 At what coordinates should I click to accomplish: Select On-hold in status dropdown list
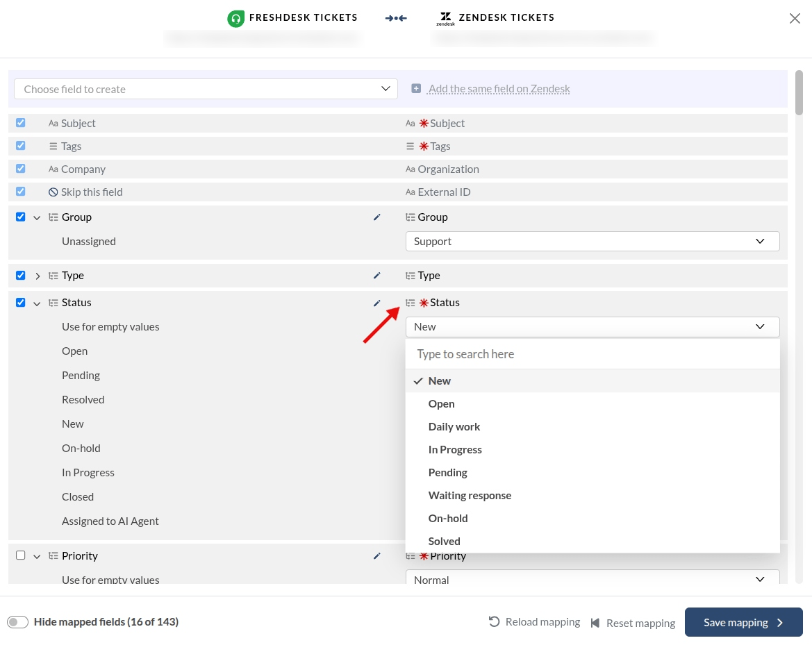[x=593, y=518]
